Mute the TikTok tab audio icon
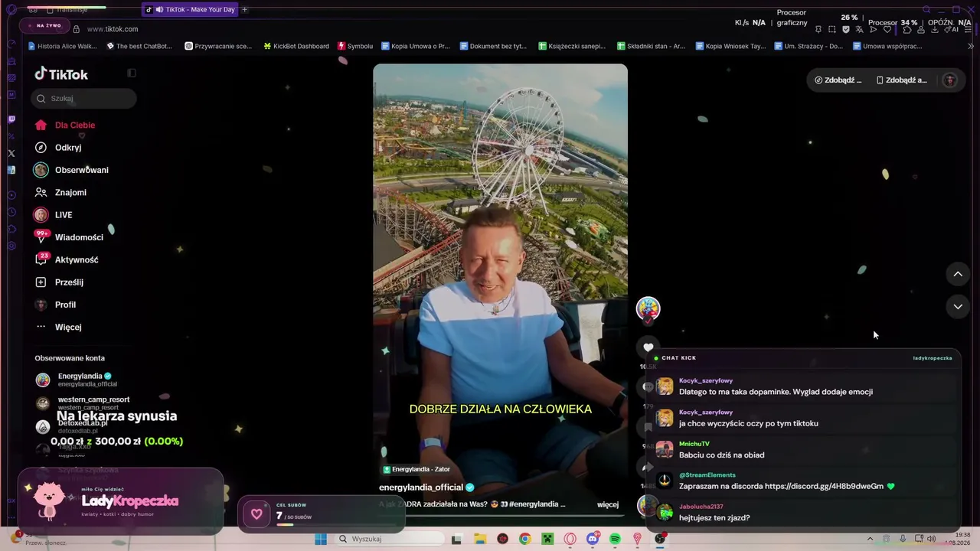Screen dimensions: 980x551 click(x=159, y=10)
